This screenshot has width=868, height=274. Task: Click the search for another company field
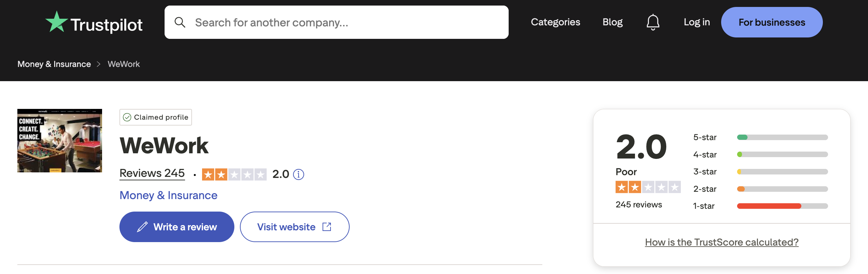pos(347,23)
